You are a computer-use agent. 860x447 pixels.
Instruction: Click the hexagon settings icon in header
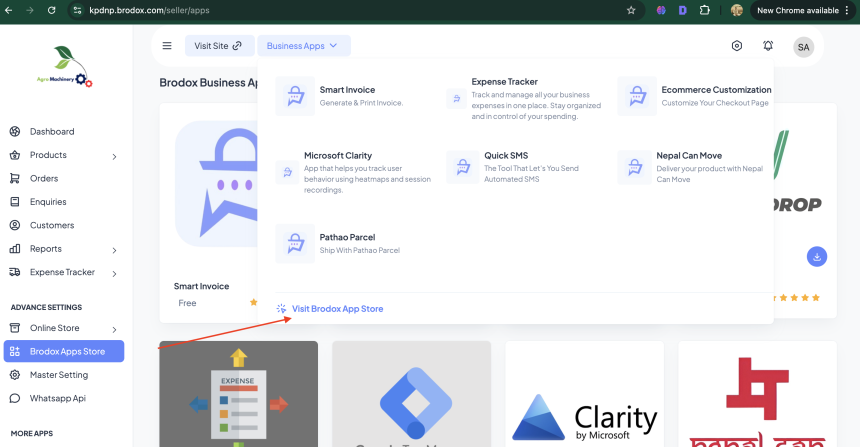737,46
